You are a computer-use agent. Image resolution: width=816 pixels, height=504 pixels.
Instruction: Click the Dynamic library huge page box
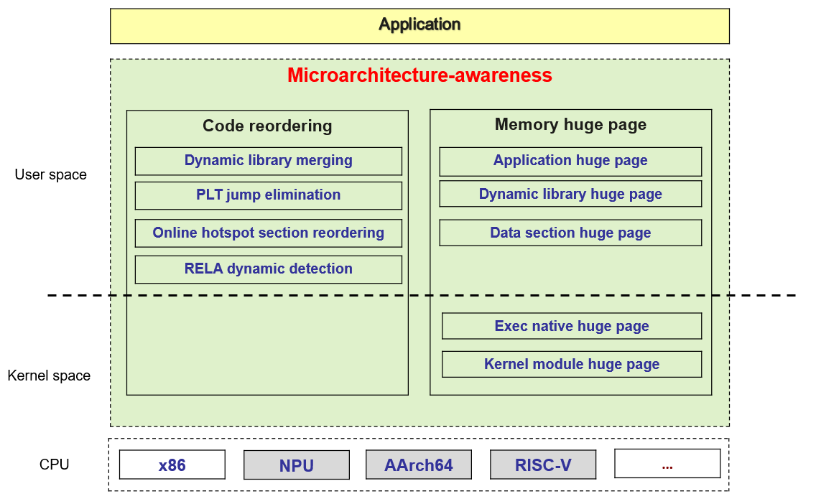click(x=570, y=195)
